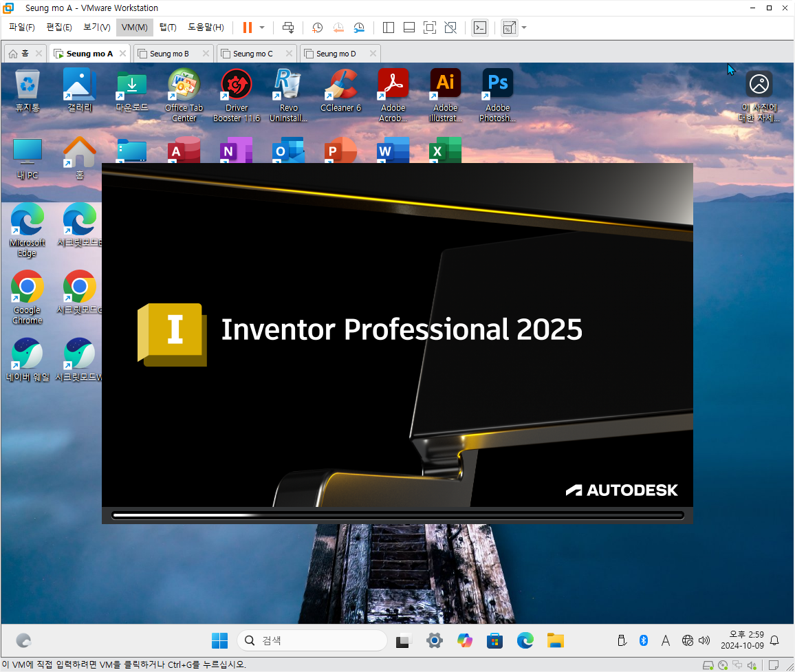Screen dimensions: 795x672
Task: Open the 보기(V) menu
Action: click(96, 28)
